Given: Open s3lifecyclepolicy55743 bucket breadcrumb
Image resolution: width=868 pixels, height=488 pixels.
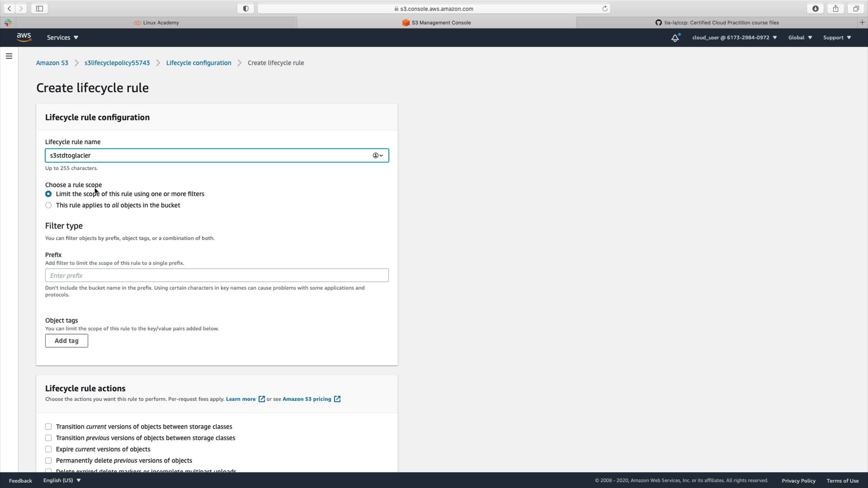Looking at the screenshot, I should point(117,63).
